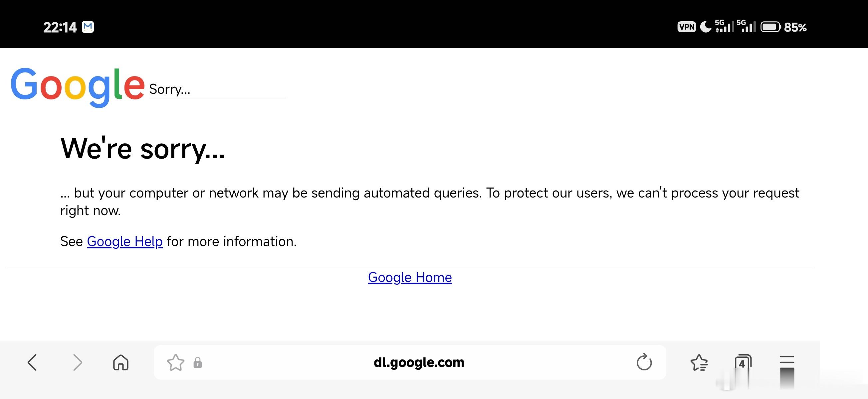The image size is (868, 399).
Task: Tap the VPN status indicator
Action: click(x=686, y=27)
